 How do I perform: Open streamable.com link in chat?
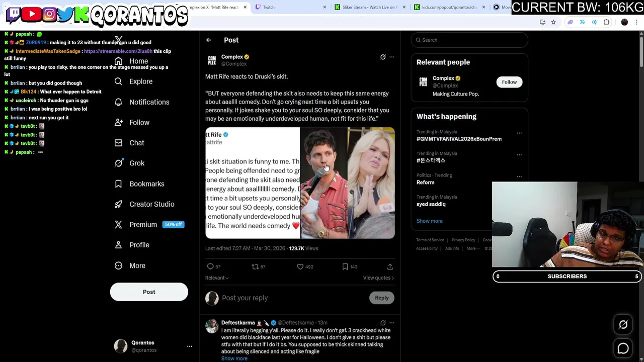118,51
